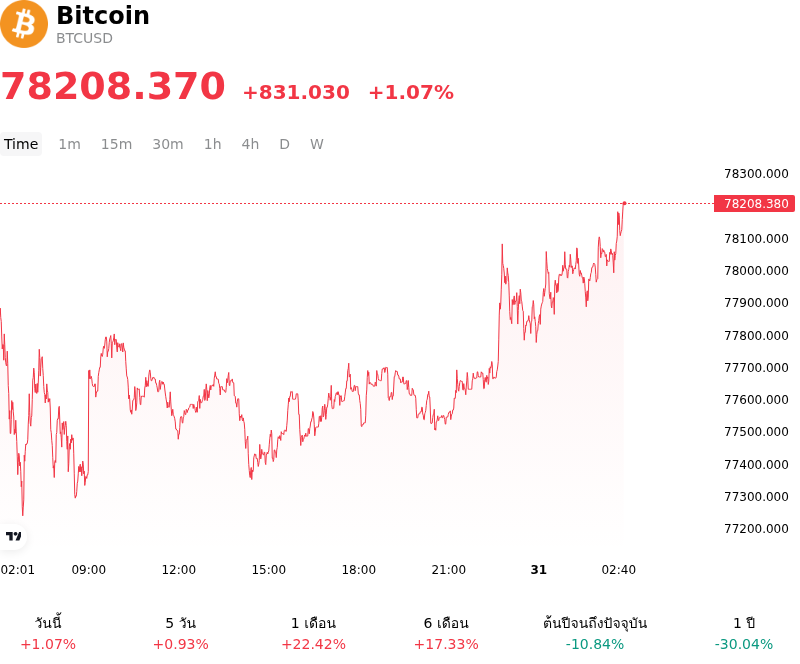Open the TradingView logo badge
The width and height of the screenshot is (800, 664).
pos(13,536)
